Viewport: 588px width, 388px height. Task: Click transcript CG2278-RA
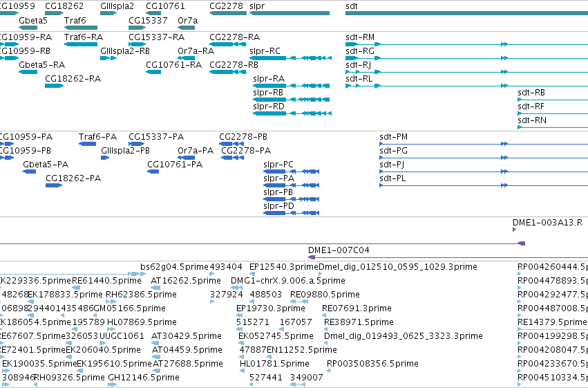click(x=235, y=37)
